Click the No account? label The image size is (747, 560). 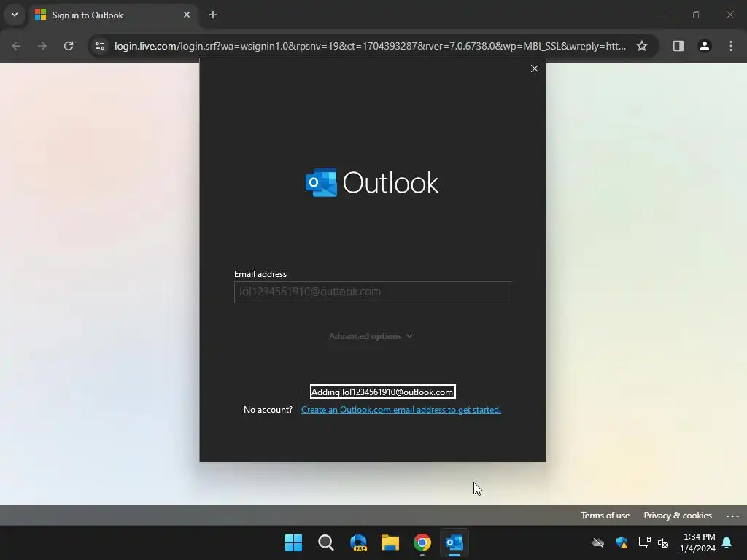click(x=268, y=410)
